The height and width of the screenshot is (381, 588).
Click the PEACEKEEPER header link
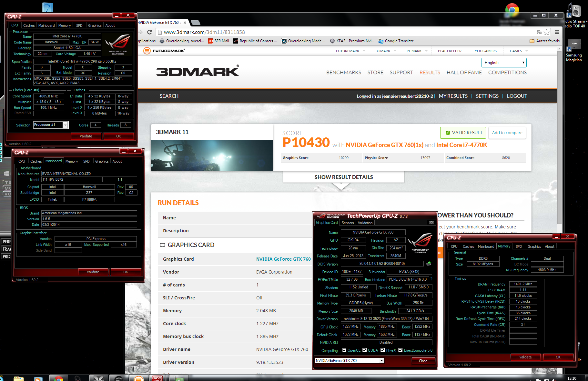coord(449,51)
